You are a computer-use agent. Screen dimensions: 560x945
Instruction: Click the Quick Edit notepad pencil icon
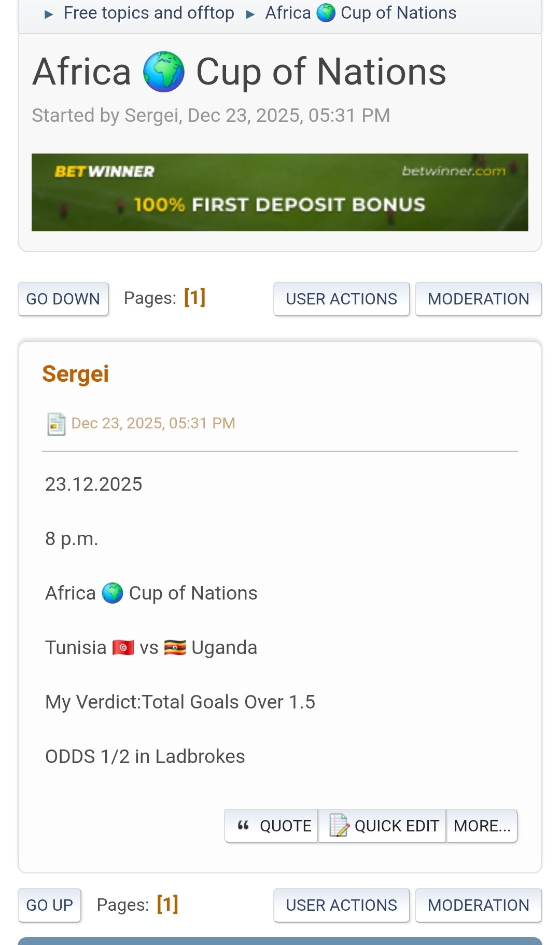coord(339,825)
